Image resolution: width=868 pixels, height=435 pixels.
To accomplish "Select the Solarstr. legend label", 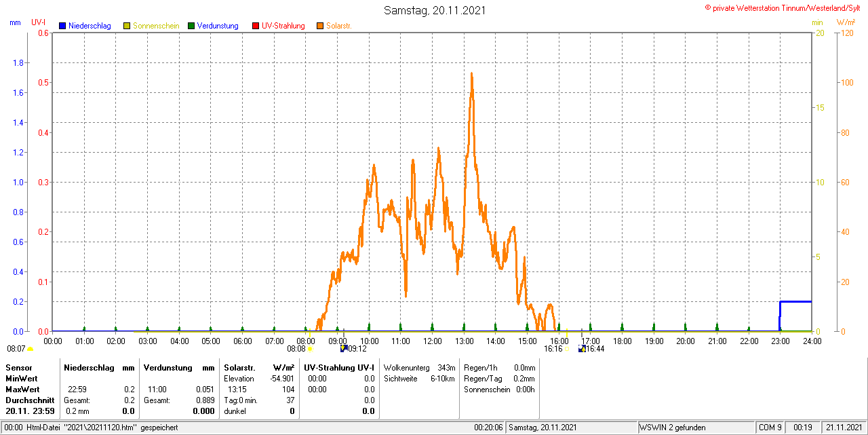I will (339, 26).
